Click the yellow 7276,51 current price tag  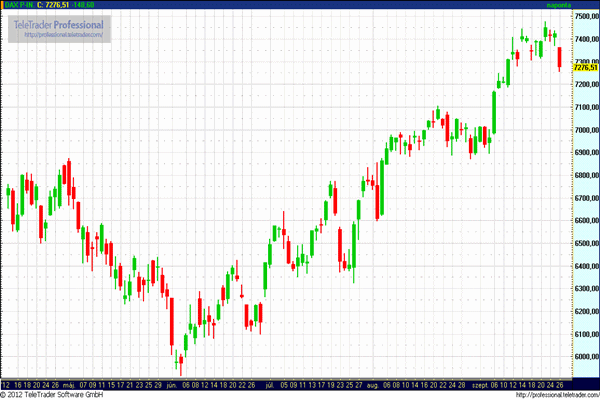(584, 68)
